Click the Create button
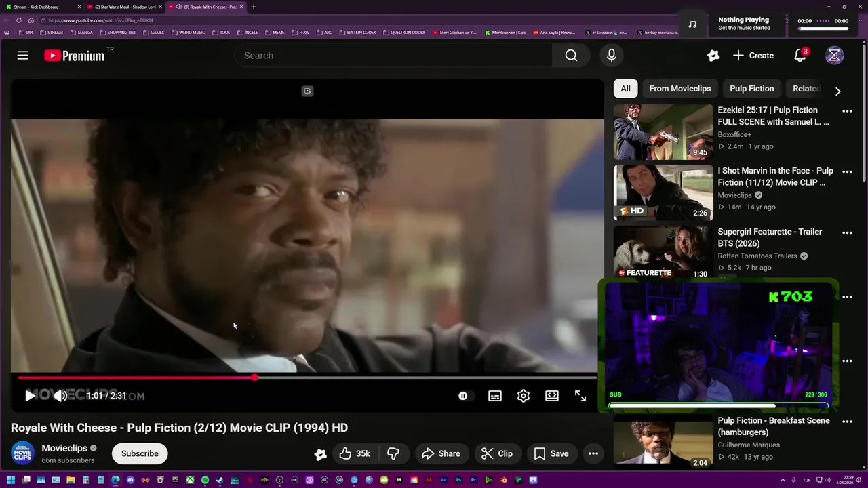This screenshot has height=488, width=868. tap(753, 56)
